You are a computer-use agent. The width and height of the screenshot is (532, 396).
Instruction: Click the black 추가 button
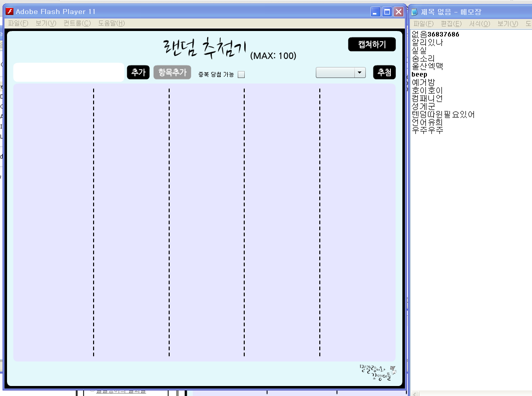coord(138,72)
